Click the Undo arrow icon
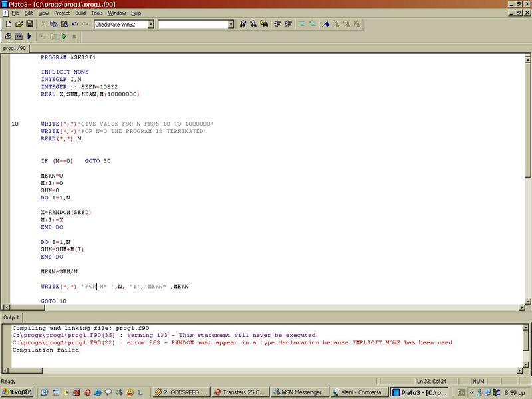The height and width of the screenshot is (399, 532). (75, 24)
